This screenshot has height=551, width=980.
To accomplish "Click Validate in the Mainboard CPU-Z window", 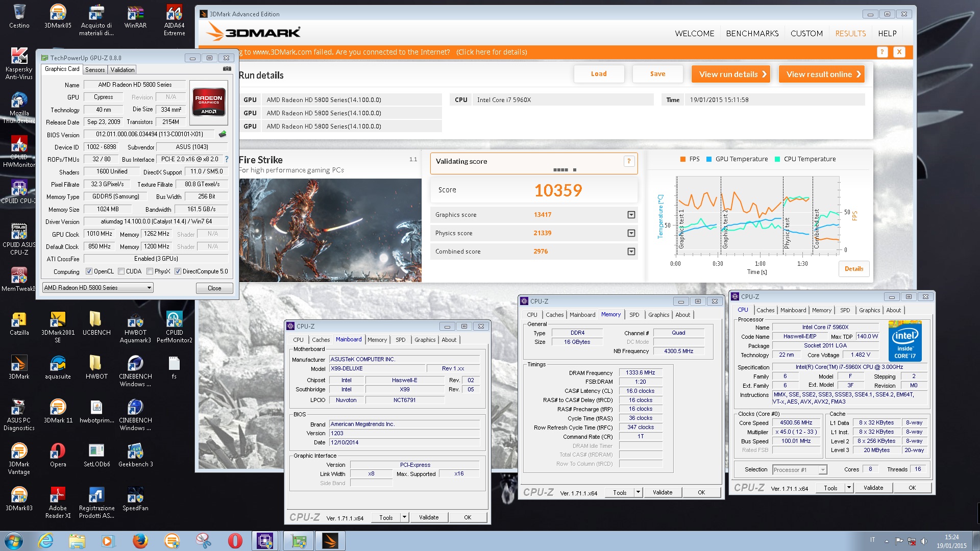I will click(429, 517).
